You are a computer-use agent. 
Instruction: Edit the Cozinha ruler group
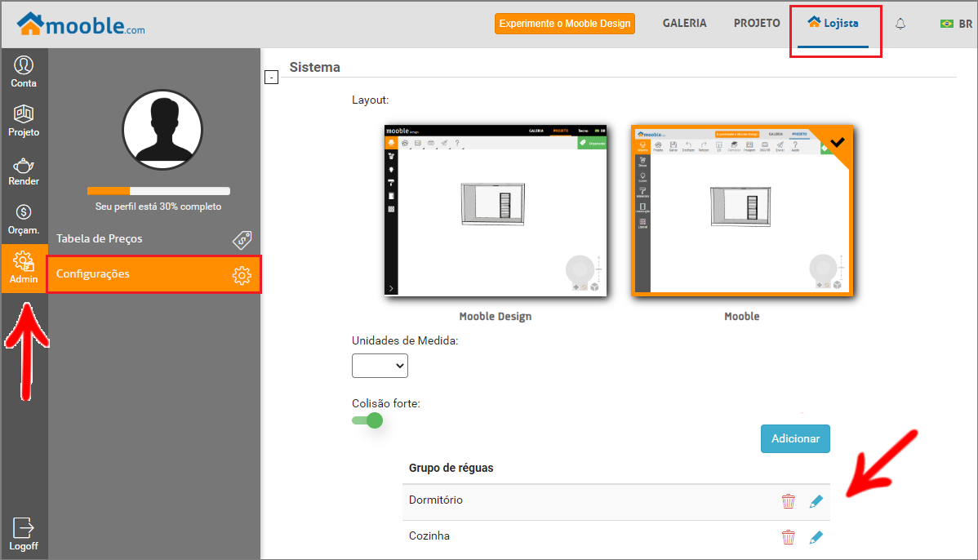[x=816, y=537]
